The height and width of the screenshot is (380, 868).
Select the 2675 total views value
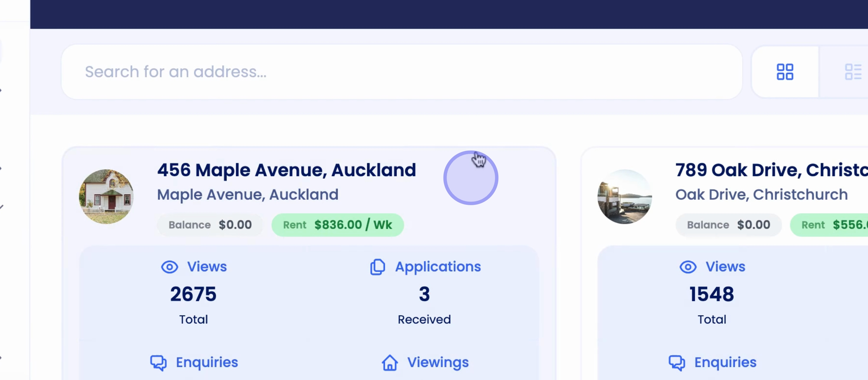click(x=193, y=294)
